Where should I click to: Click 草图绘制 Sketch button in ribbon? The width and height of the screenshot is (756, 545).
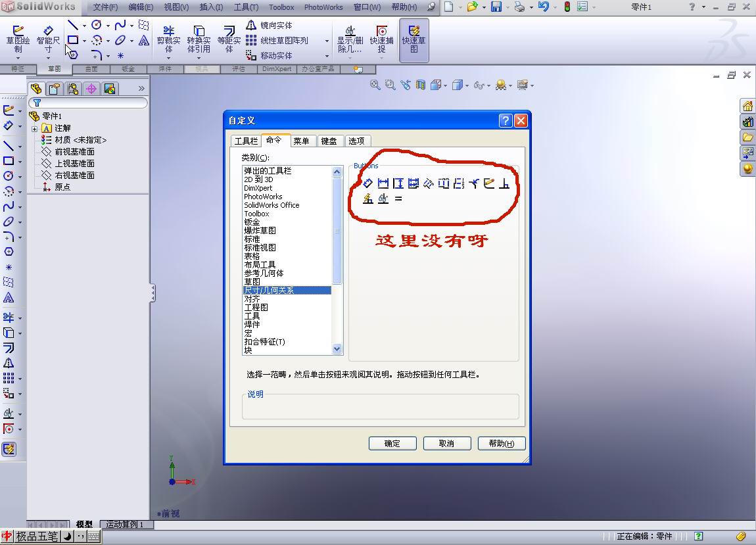(18, 39)
